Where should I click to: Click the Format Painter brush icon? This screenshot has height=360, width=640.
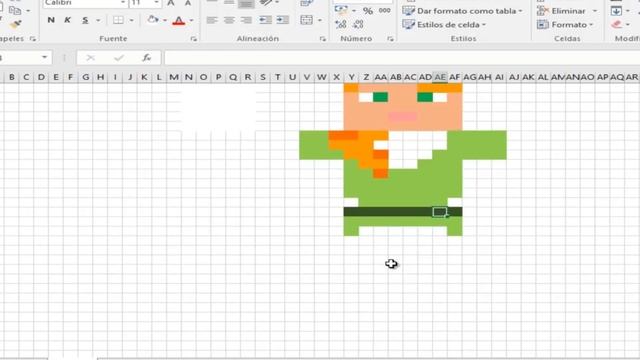[x=16, y=25]
